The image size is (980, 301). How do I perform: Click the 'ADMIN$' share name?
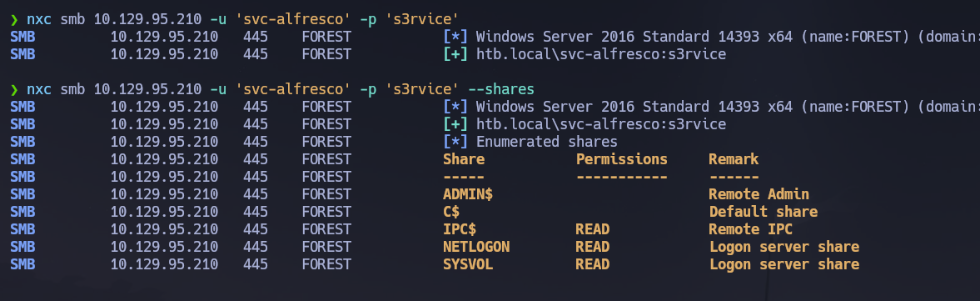point(467,194)
